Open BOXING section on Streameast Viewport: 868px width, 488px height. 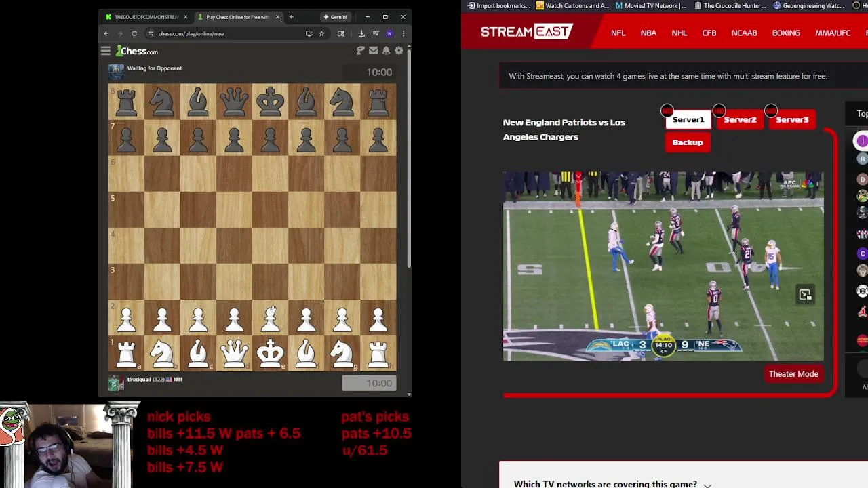786,33
